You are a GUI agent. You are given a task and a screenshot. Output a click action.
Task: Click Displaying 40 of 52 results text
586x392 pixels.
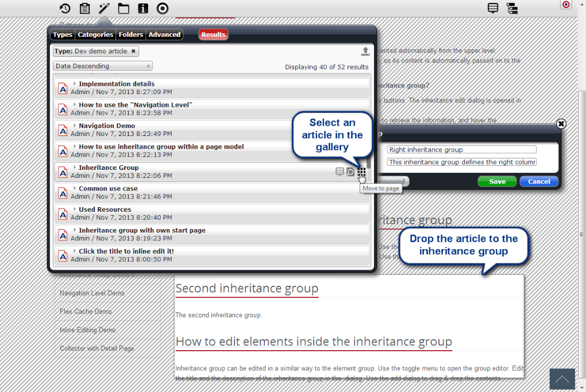[327, 67]
